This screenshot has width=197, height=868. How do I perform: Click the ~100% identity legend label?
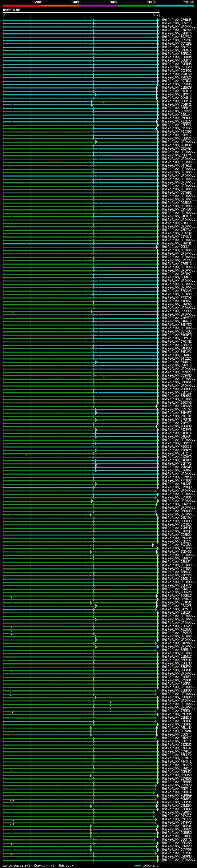[189, 2]
